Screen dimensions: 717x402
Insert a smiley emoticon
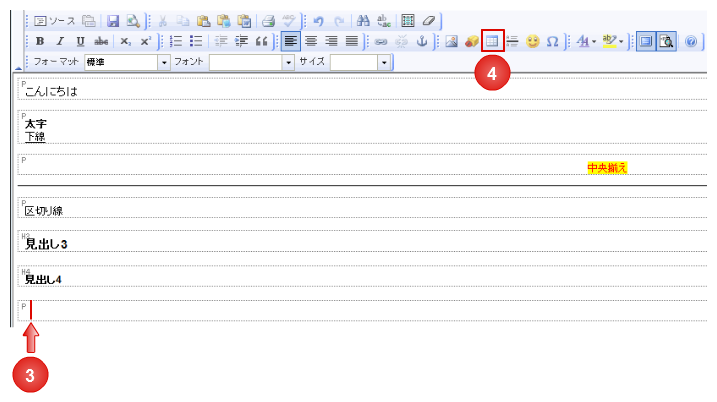click(x=533, y=41)
